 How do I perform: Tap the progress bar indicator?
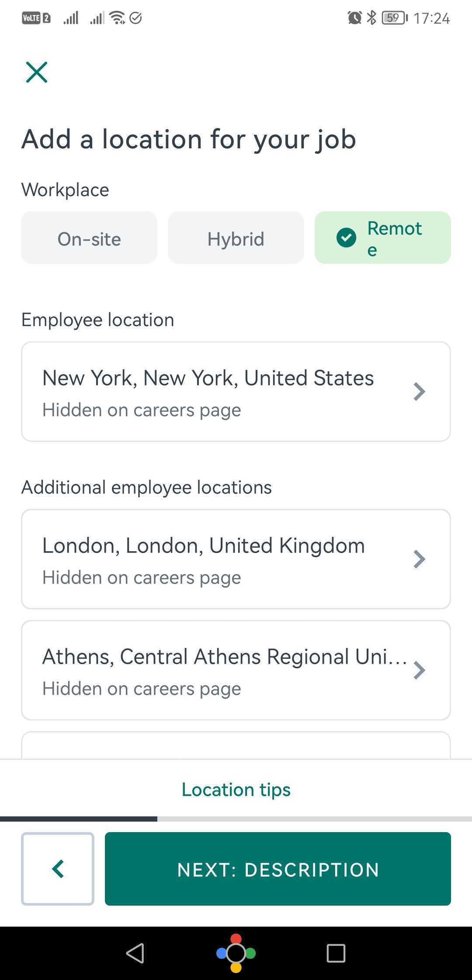[x=236, y=819]
